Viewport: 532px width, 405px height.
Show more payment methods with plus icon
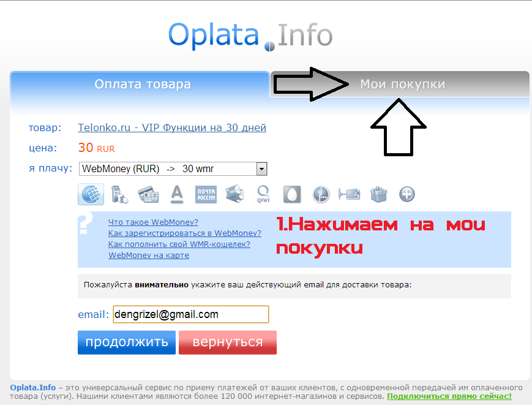tap(406, 194)
